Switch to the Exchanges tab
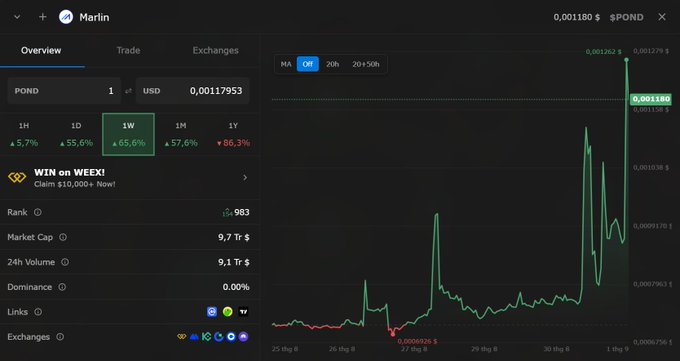This screenshot has width=680, height=361. pyautogui.click(x=216, y=50)
